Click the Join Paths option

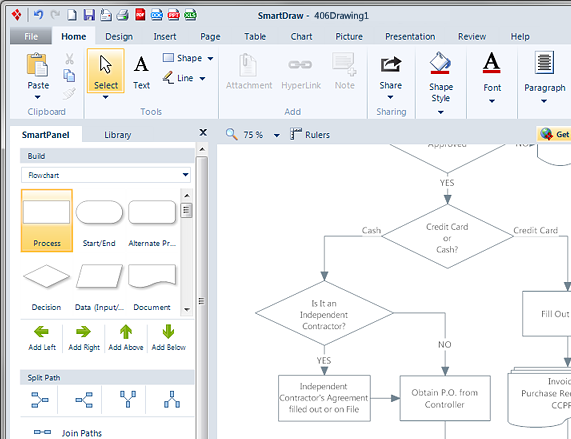click(x=67, y=432)
